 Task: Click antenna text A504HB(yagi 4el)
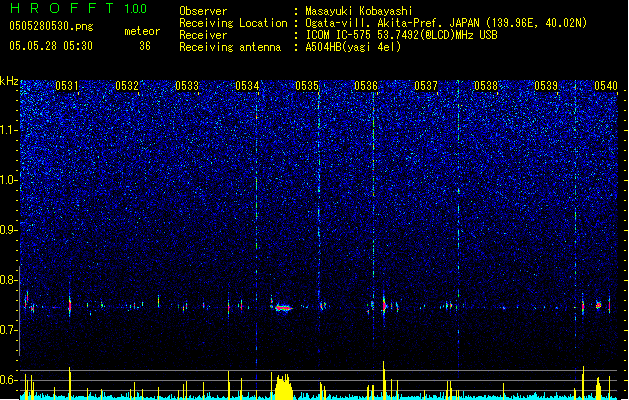(353, 47)
